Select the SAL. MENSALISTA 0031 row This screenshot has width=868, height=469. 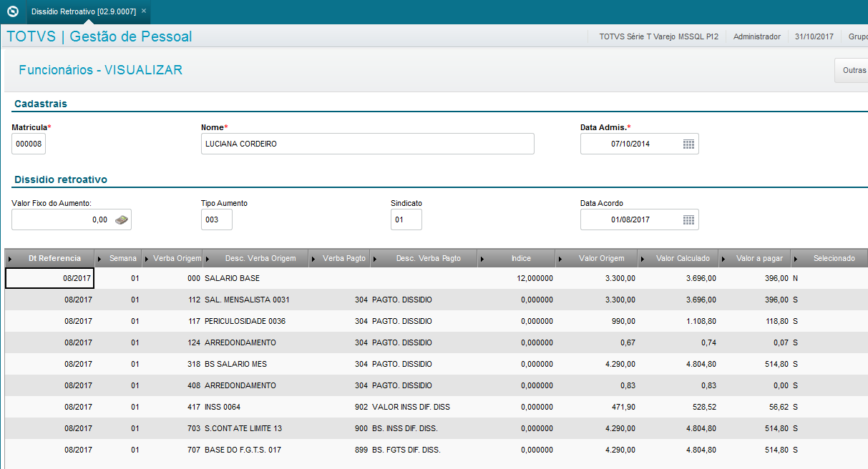click(x=437, y=300)
